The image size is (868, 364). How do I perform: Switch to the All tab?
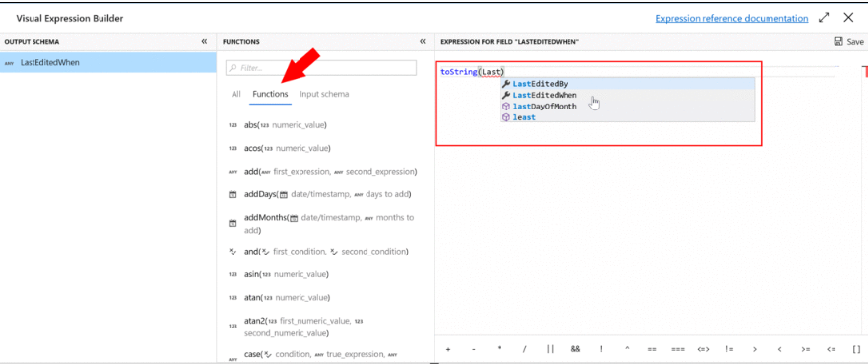click(x=236, y=94)
